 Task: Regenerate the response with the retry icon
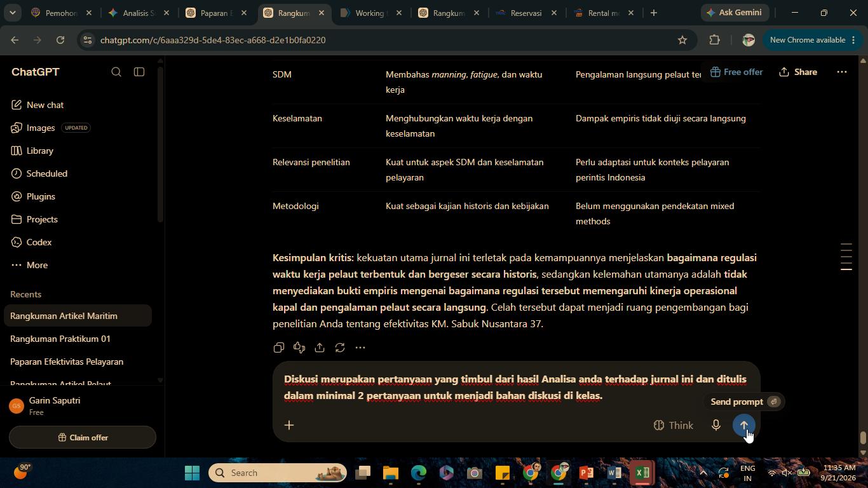[x=340, y=348]
